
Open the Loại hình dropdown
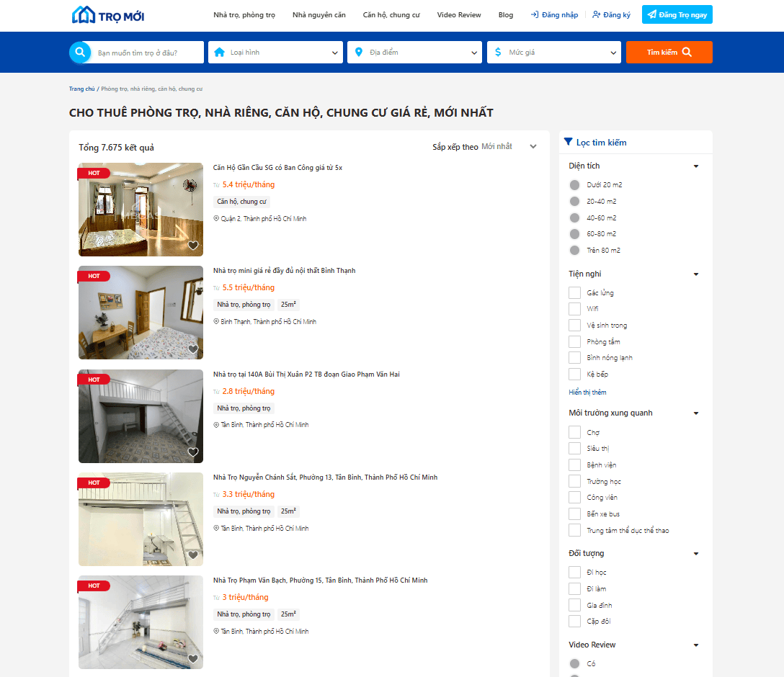pos(275,52)
